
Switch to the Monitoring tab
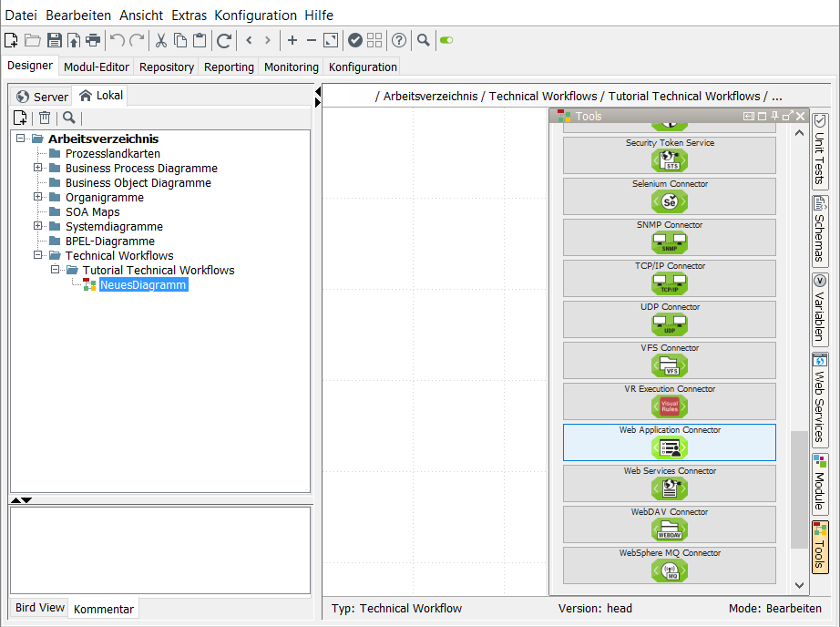point(291,67)
